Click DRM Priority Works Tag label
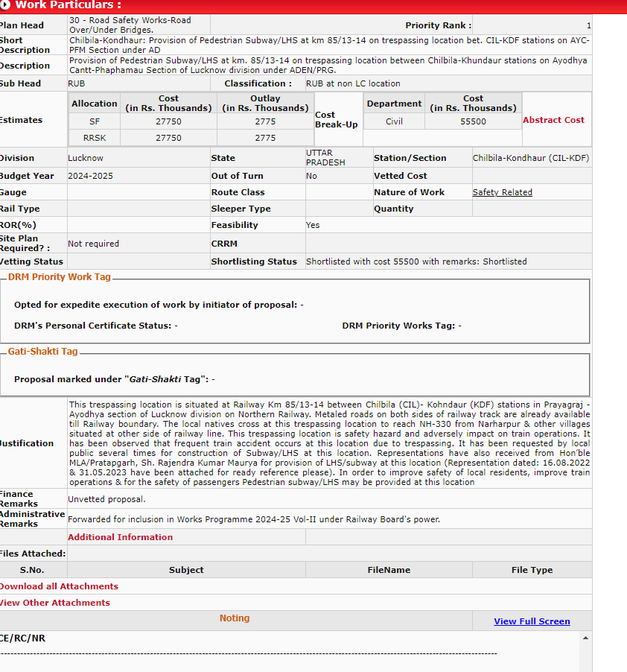 pos(398,326)
